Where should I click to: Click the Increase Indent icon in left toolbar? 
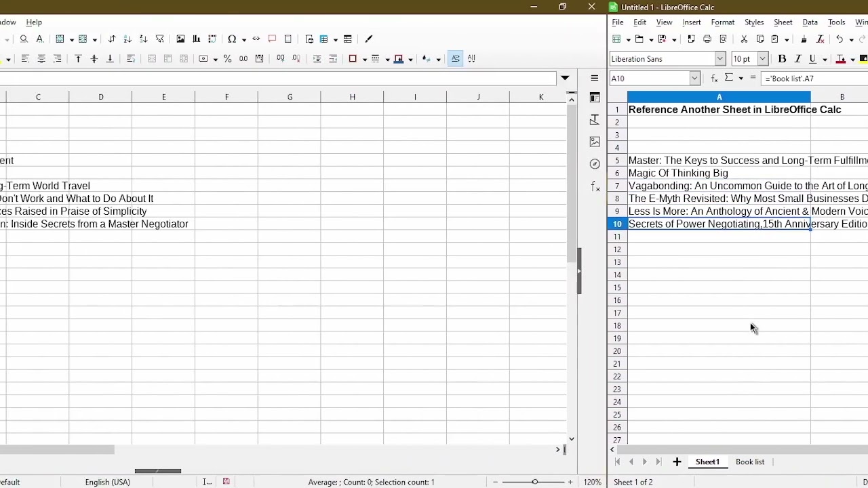317,59
